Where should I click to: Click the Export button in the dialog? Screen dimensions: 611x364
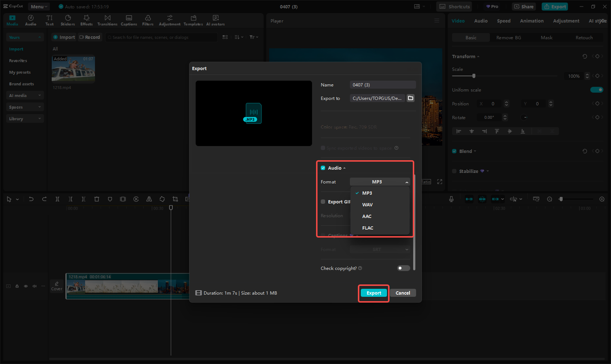click(x=374, y=293)
